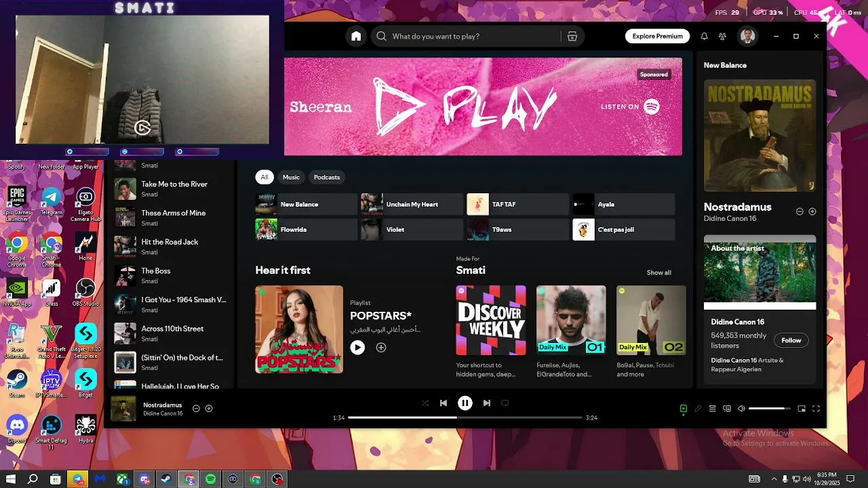Screen dimensions: 868x488
Task: Open the play Queue icon
Action: 712,409
